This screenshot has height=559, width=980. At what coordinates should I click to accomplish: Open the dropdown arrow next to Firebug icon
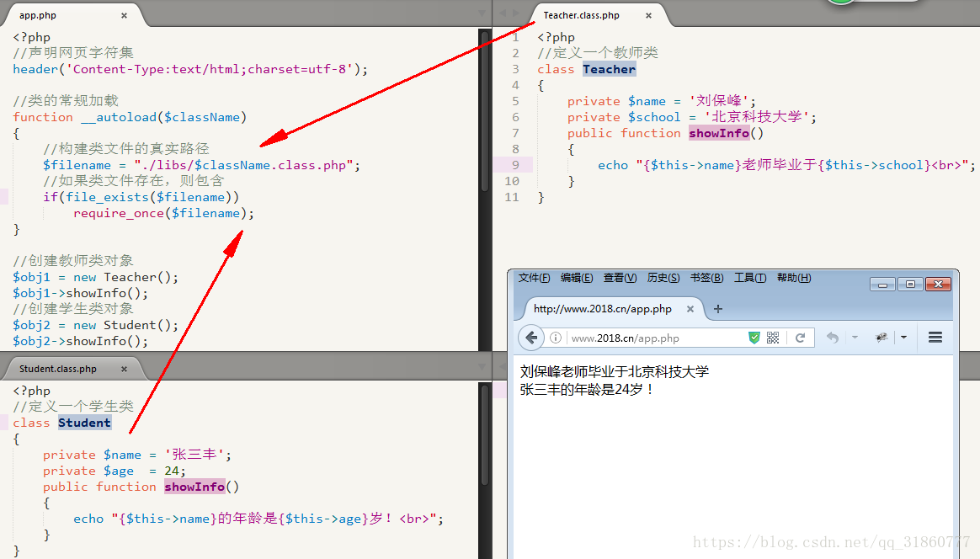click(903, 338)
